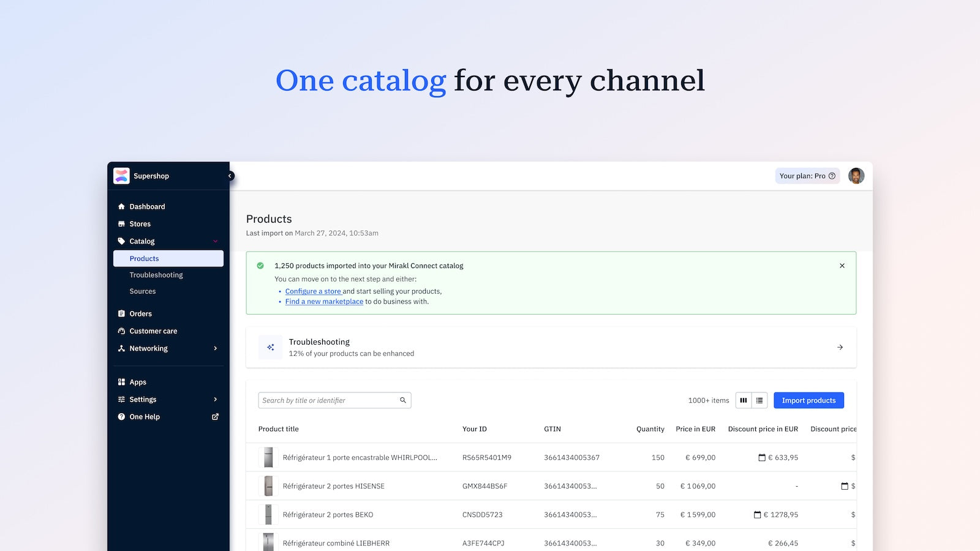980x551 pixels.
Task: Open the Troubleshooting sidebar entry
Action: pos(156,275)
